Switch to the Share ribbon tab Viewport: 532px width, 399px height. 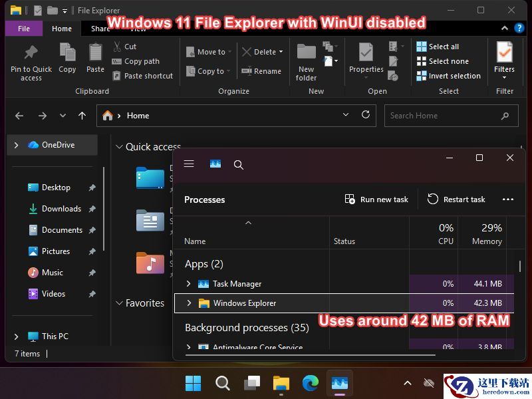(100, 29)
